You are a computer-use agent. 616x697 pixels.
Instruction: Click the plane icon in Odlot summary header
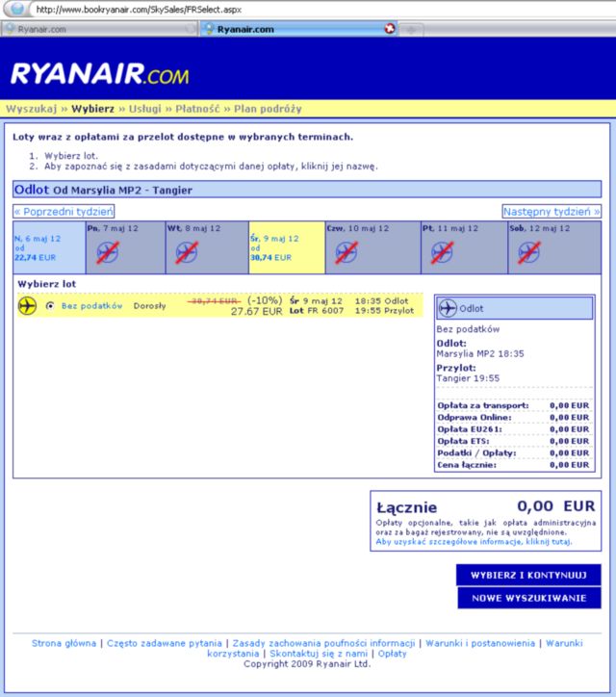(x=448, y=308)
